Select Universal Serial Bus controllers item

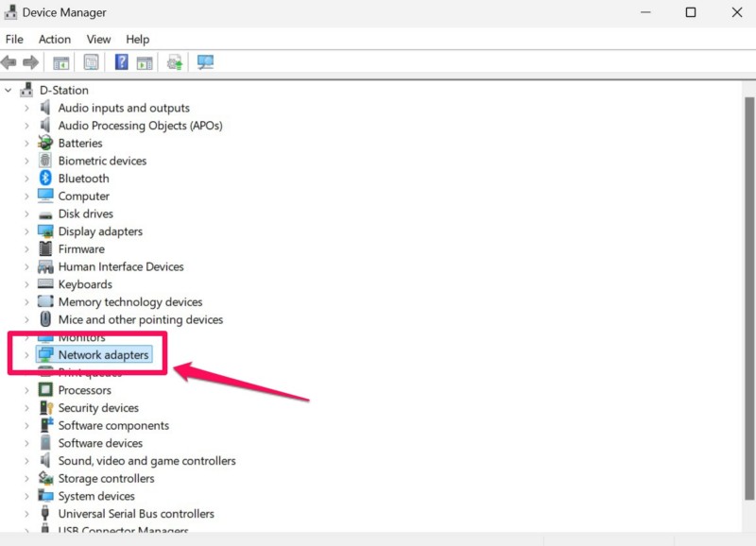coord(136,514)
